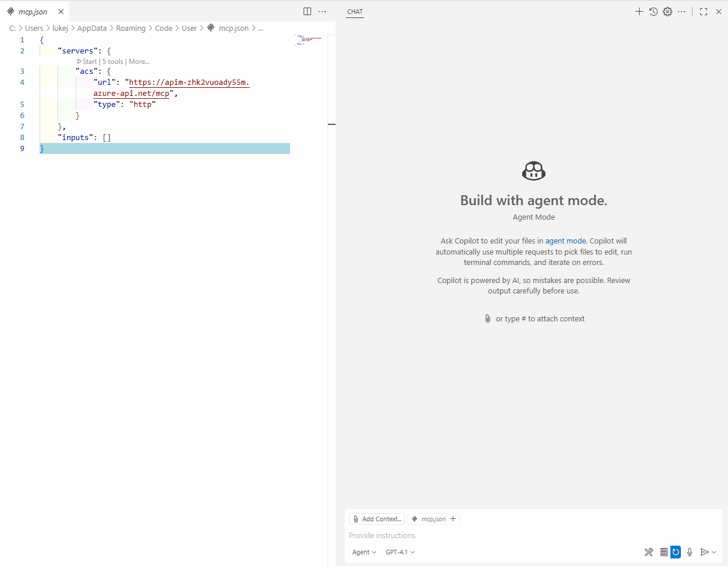Click the 'C:' breadcrumb root

12,28
